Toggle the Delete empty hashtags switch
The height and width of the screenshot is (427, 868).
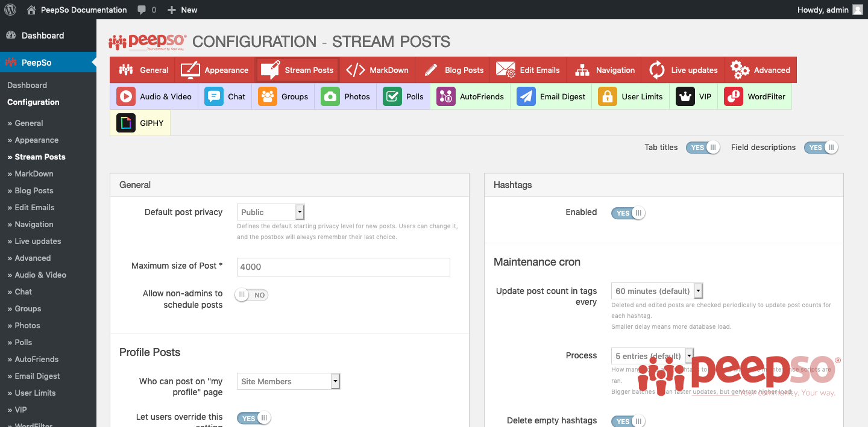click(628, 421)
